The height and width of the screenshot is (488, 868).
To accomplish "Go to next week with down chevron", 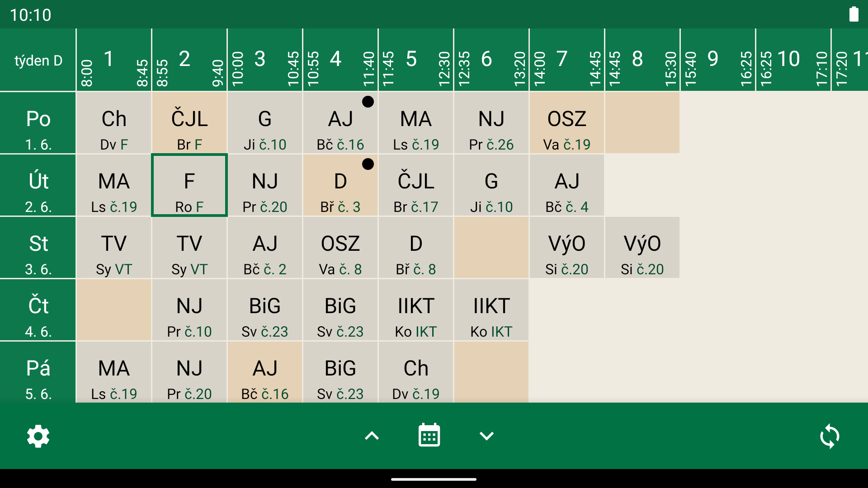I will pos(486,436).
